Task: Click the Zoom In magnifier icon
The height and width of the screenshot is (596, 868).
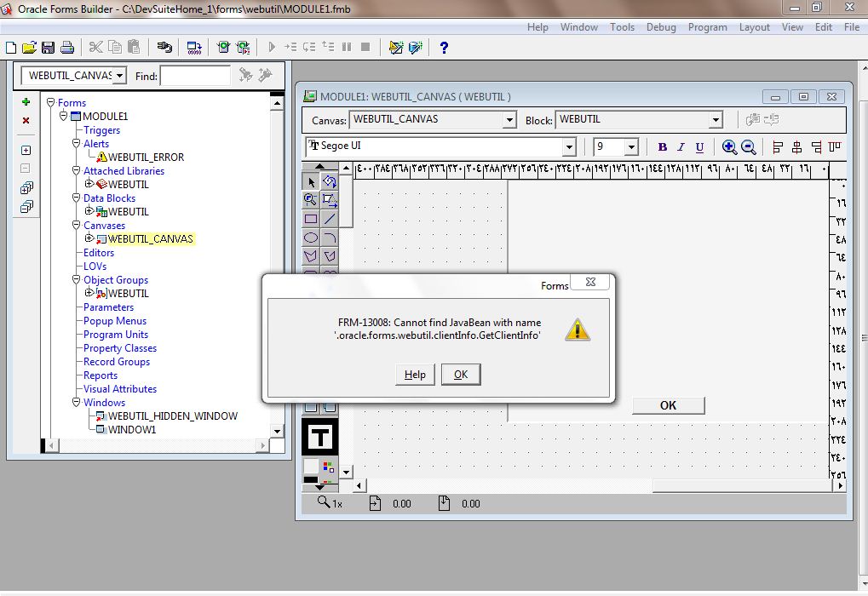Action: coord(729,147)
